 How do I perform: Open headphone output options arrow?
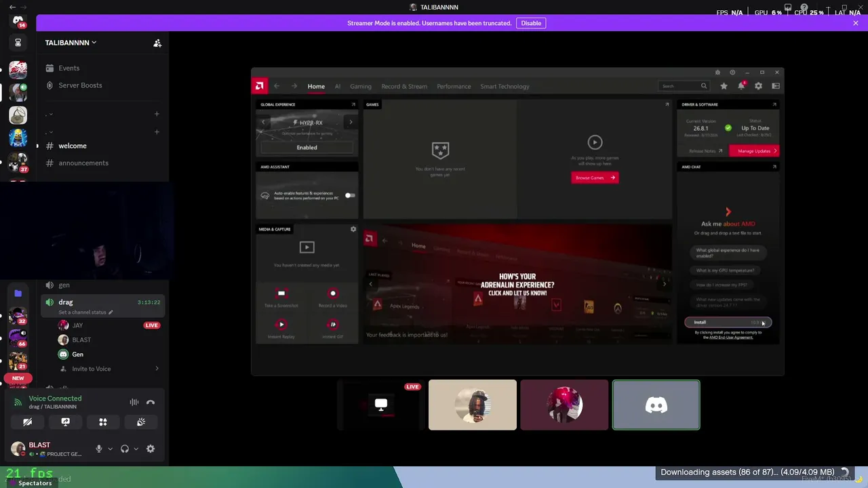coord(136,449)
